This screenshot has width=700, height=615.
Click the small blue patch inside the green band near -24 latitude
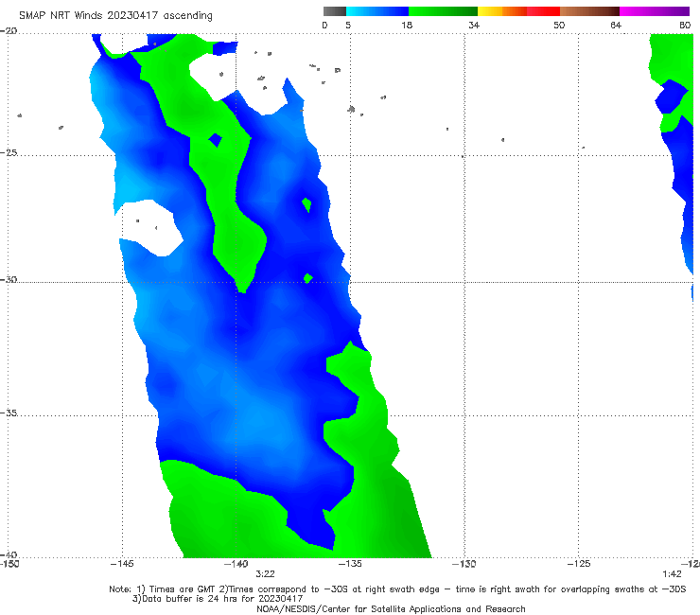(x=215, y=140)
